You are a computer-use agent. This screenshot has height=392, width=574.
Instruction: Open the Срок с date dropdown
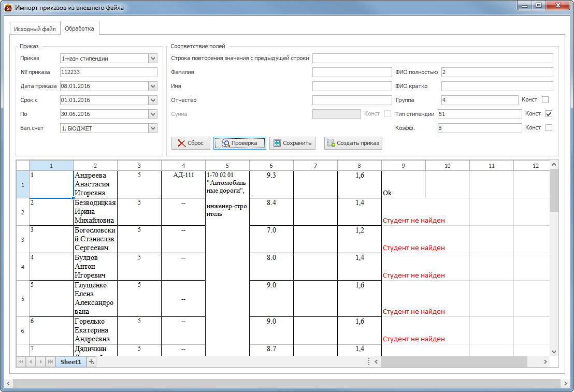(153, 100)
